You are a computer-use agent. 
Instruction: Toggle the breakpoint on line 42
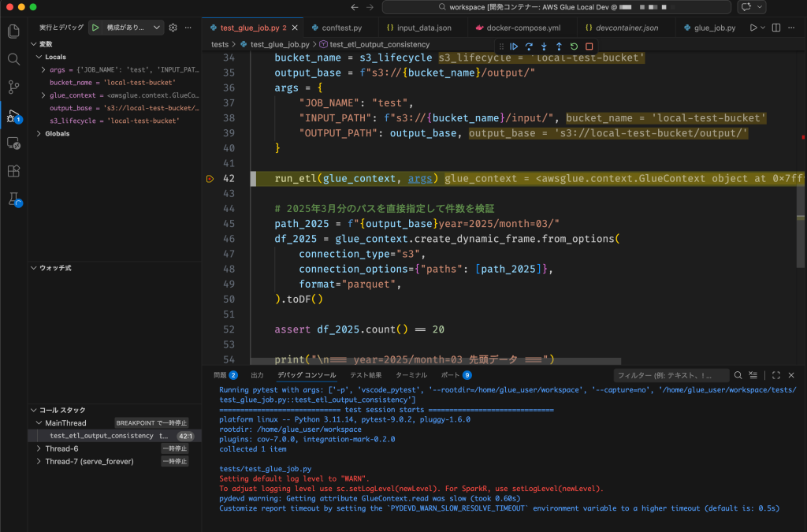click(x=210, y=179)
